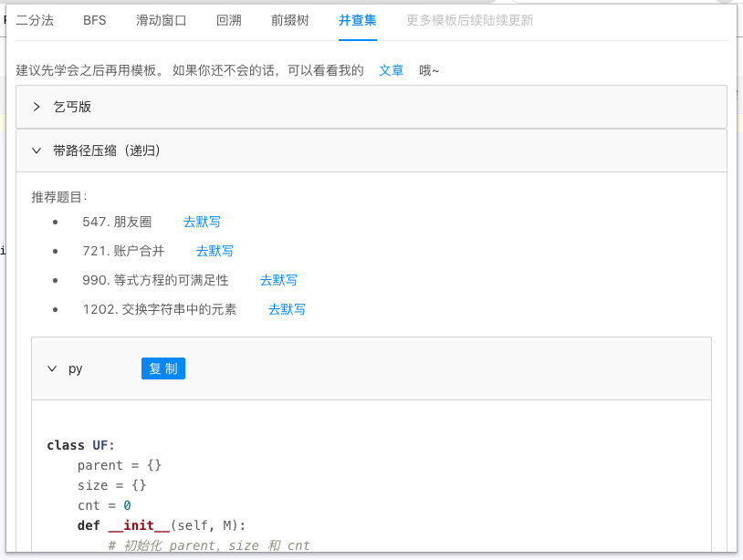Screen dimensions: 743x560
Task: Click the problem text 721. 账户合并
Action: (123, 251)
